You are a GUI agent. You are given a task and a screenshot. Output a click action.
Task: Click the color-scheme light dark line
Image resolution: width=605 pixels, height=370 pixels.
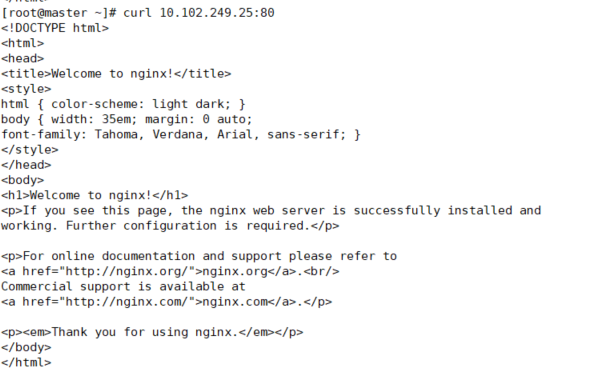pyautogui.click(x=123, y=104)
